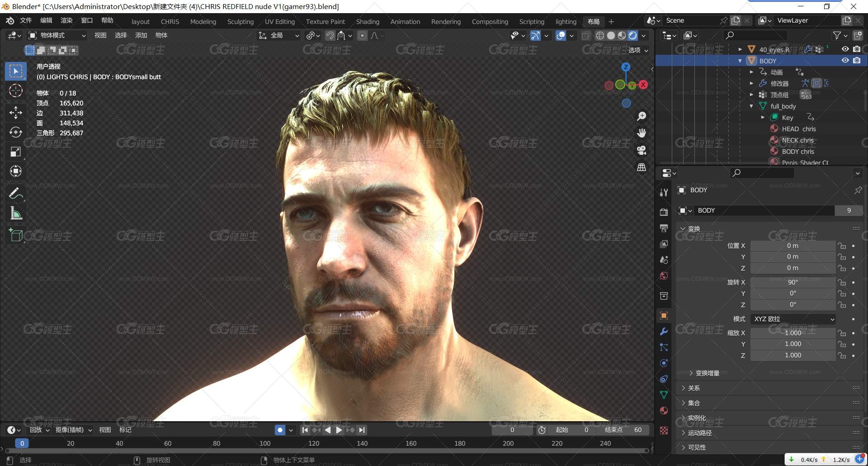Open the timeline 回放 popover
This screenshot has width=868, height=466.
39,430
